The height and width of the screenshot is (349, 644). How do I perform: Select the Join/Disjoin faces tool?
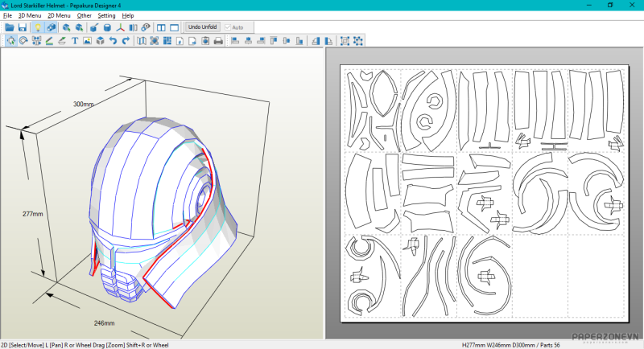(36, 40)
